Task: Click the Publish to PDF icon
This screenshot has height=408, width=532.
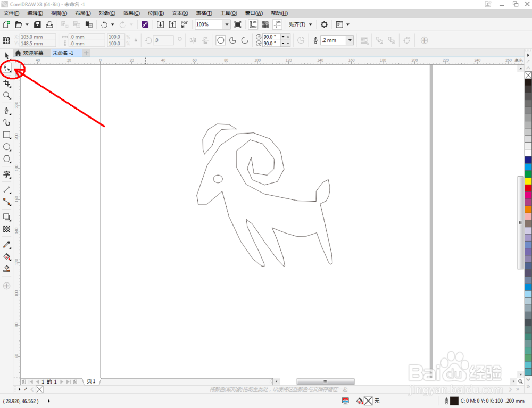Action: click(x=184, y=24)
